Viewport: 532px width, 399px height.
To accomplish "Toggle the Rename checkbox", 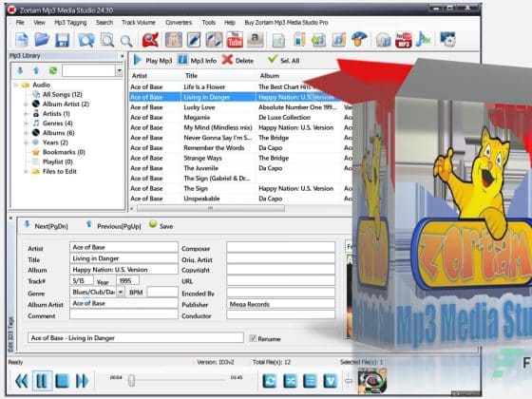I will [x=253, y=338].
